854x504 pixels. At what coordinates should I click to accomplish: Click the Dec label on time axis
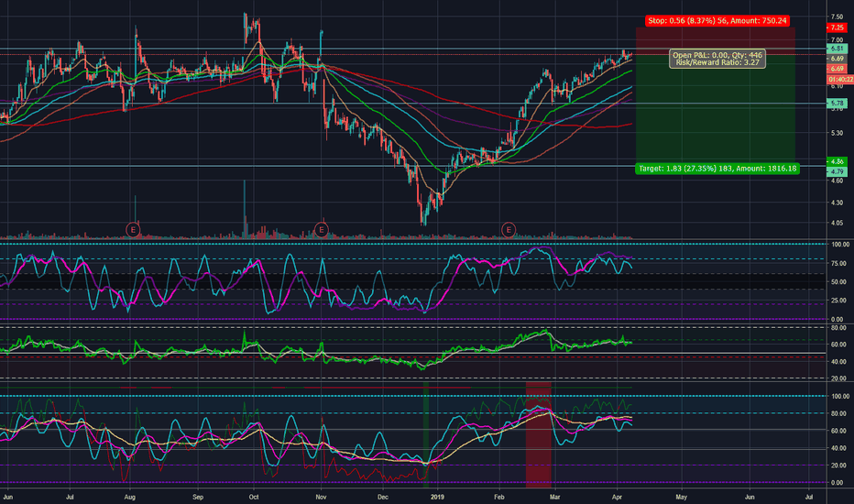tap(383, 497)
